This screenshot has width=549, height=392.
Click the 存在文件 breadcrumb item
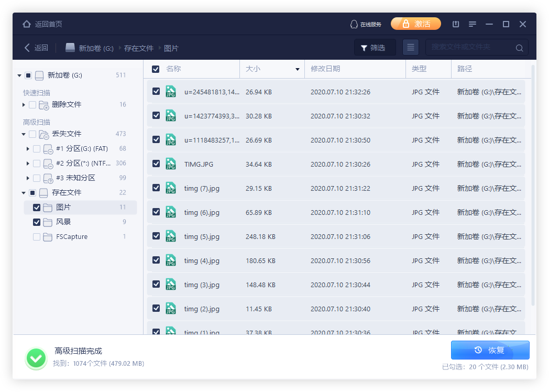pos(139,48)
